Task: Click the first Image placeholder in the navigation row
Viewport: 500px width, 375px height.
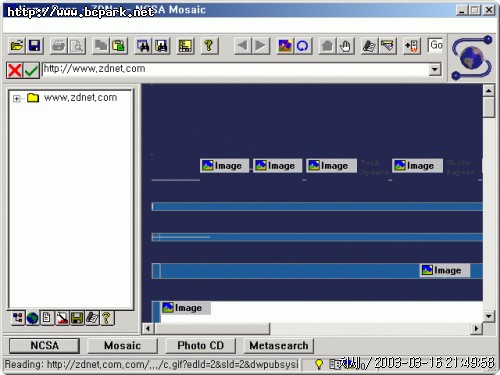Action: click(224, 166)
